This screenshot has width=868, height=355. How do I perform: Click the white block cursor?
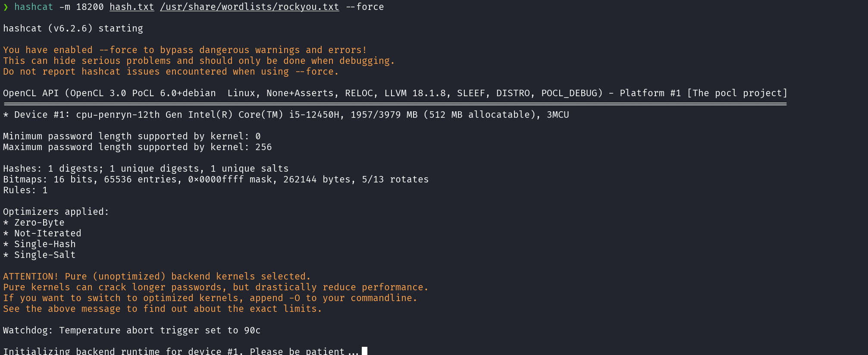pos(364,351)
